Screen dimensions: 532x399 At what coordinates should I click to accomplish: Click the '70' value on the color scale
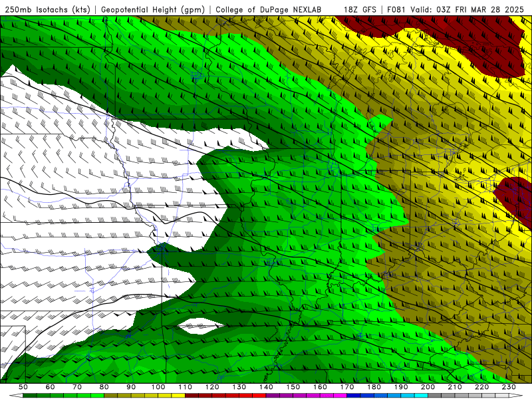(77, 387)
